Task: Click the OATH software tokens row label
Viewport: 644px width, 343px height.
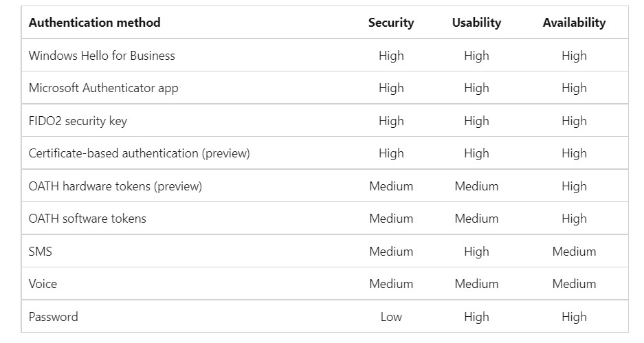Action: click(87, 219)
